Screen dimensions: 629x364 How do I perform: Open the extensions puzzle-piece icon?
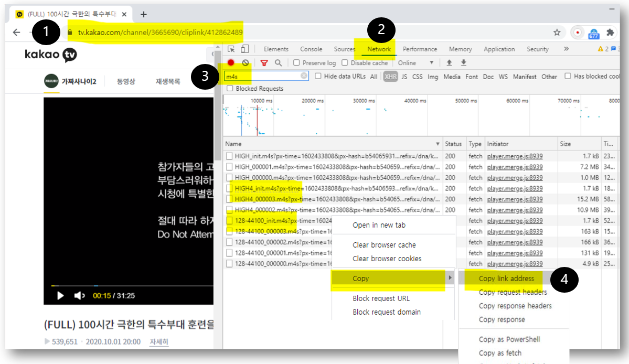pyautogui.click(x=610, y=33)
